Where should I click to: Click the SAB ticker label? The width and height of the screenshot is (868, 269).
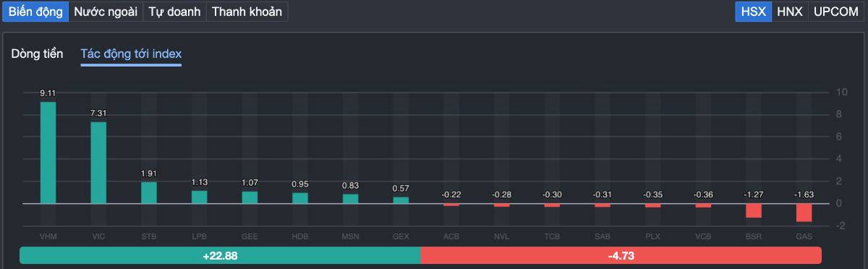click(603, 236)
